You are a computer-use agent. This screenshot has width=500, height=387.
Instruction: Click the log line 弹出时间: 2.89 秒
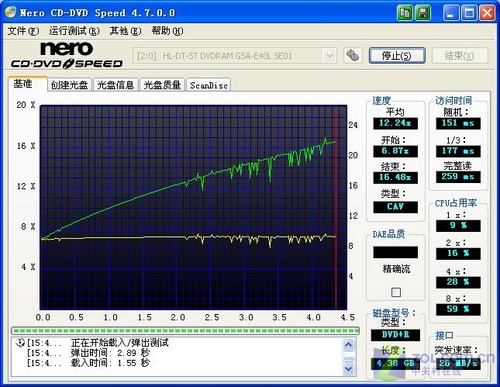coord(110,353)
